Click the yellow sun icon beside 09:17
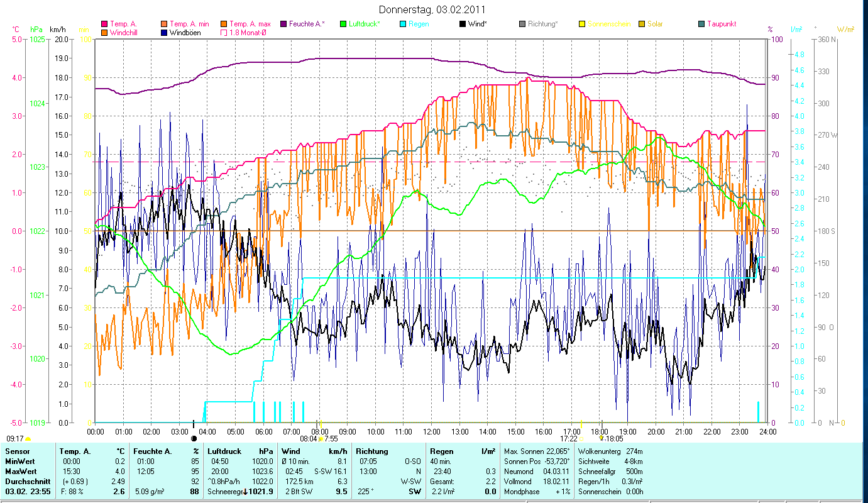 pos(28,438)
